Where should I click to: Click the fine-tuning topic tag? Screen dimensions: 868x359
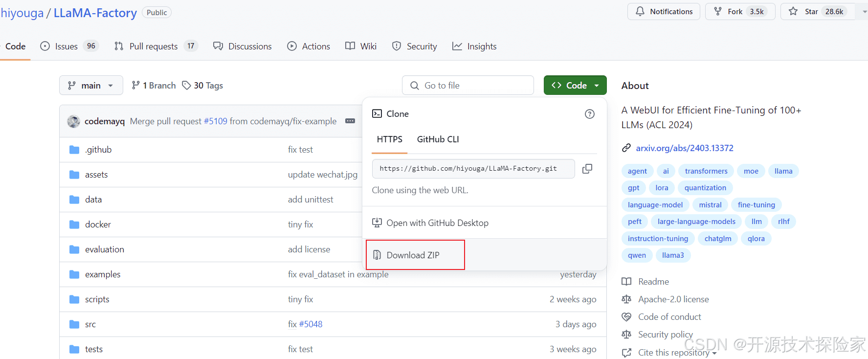pos(757,205)
